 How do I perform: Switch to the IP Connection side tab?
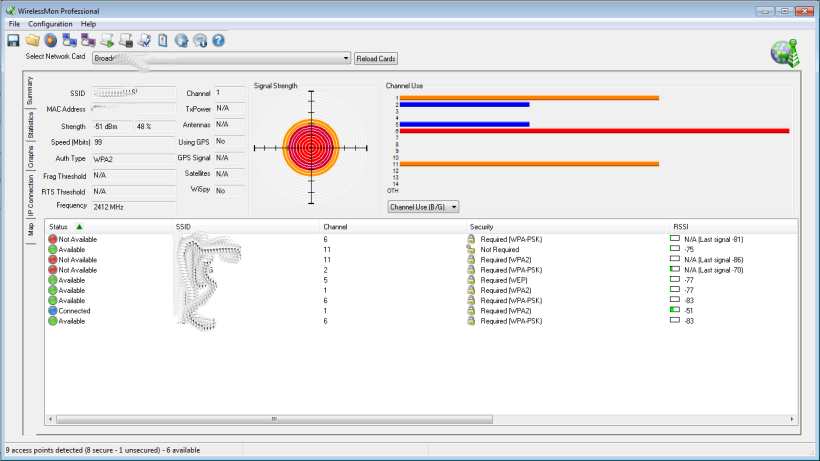[x=30, y=195]
